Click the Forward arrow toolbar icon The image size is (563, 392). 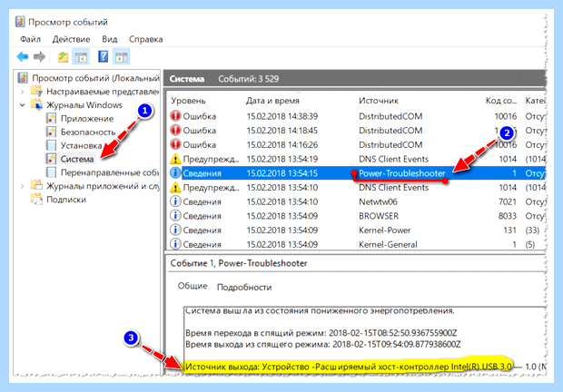(x=39, y=56)
